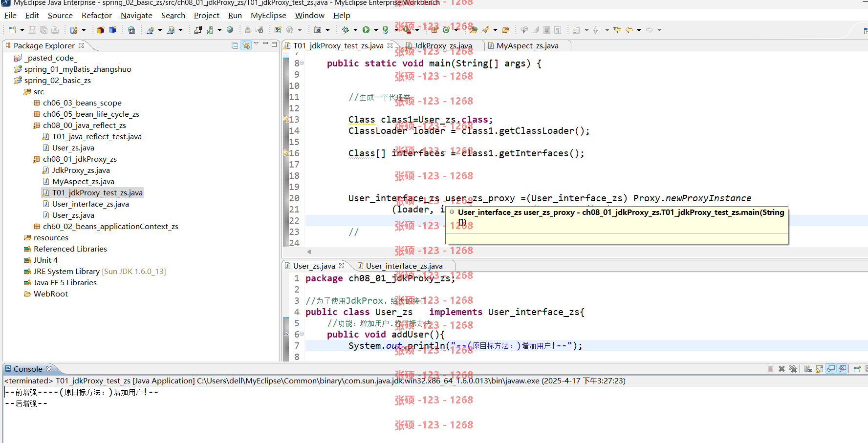Select User_interface_zs.java in Package Explorer

click(90, 204)
